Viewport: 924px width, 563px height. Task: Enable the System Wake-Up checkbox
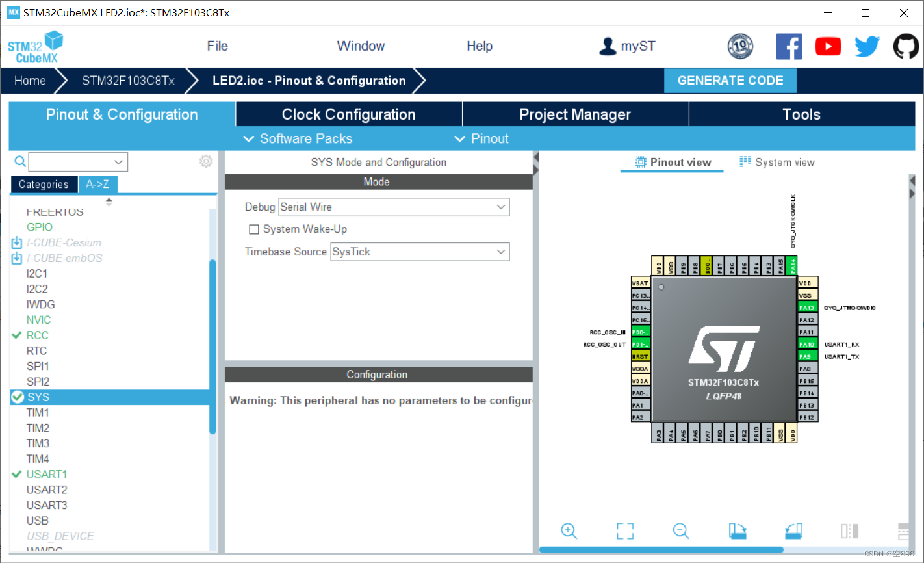point(254,229)
